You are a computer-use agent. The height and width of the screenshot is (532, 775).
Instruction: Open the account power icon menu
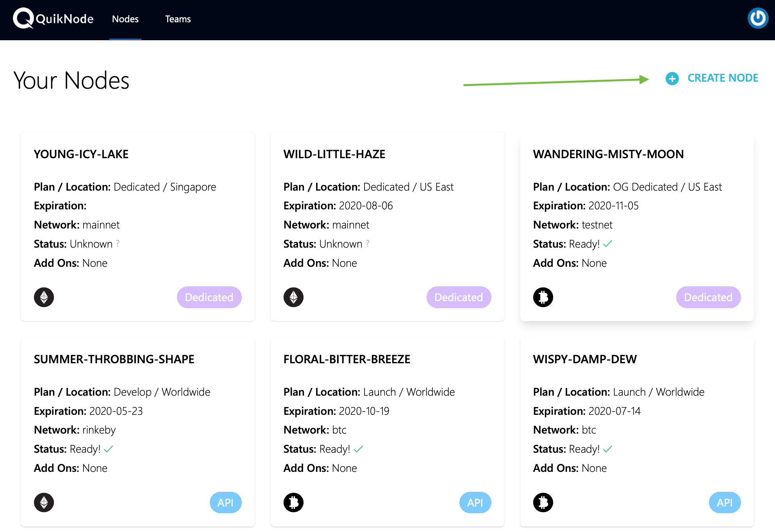tap(758, 18)
